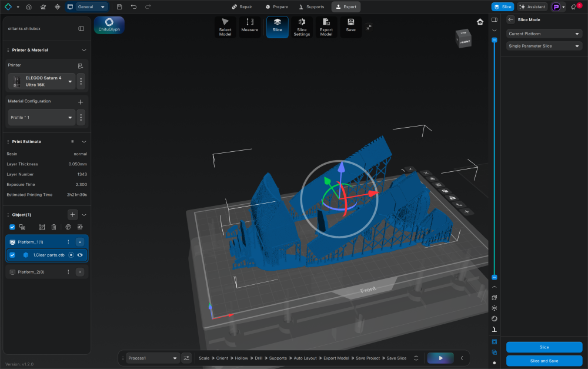Open process settings sliders icon
This screenshot has height=369, width=588.
186,358
